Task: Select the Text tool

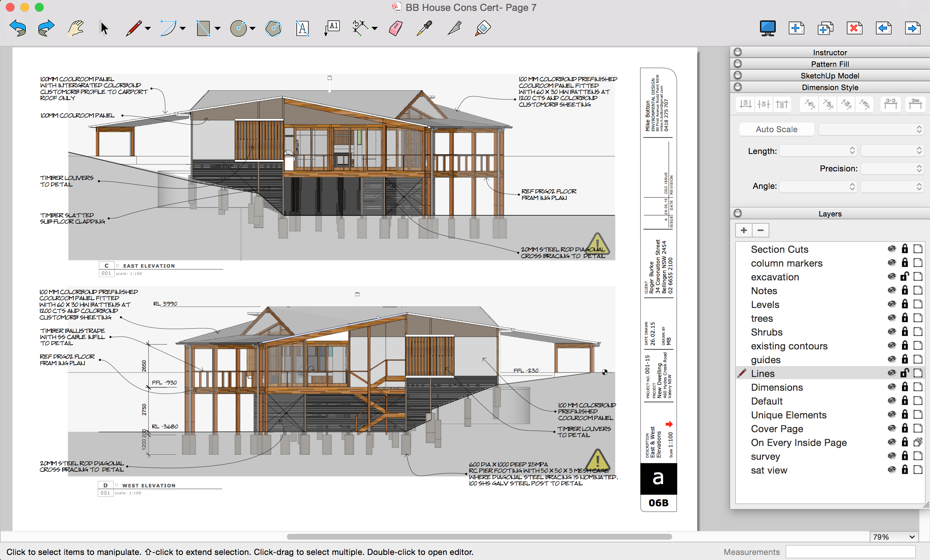Action: (x=302, y=28)
